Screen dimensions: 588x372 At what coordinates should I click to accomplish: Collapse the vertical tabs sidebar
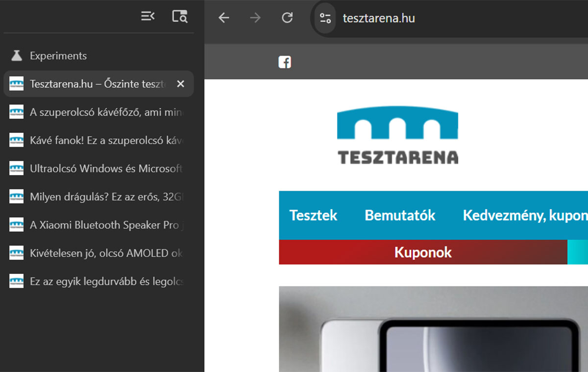[x=147, y=17]
